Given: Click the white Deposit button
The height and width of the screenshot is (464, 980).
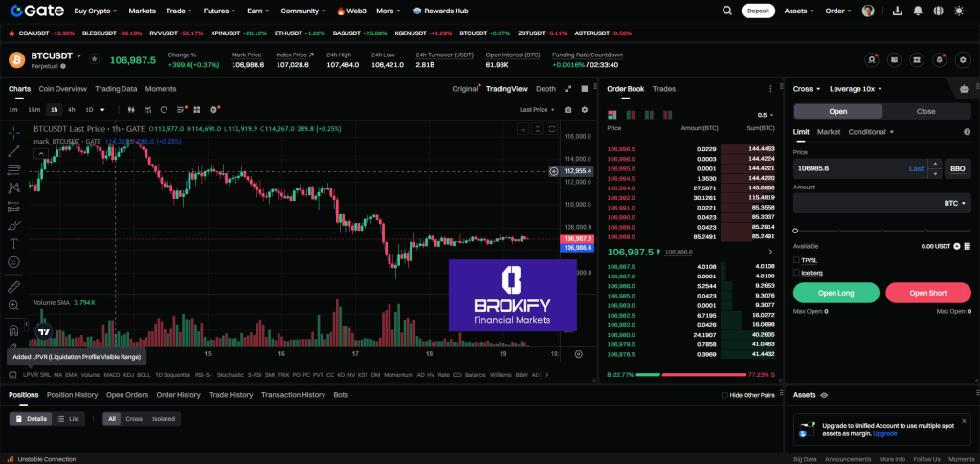Looking at the screenshot, I should click(757, 11).
